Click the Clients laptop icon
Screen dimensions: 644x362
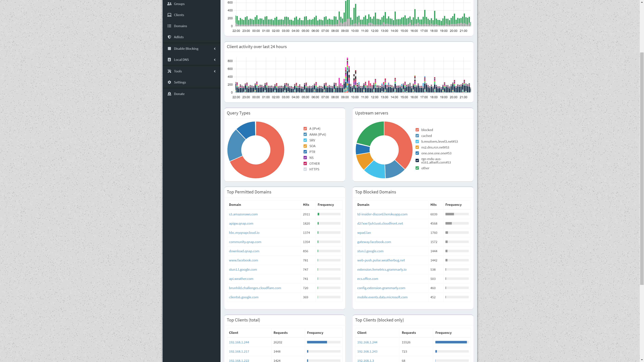tap(169, 15)
